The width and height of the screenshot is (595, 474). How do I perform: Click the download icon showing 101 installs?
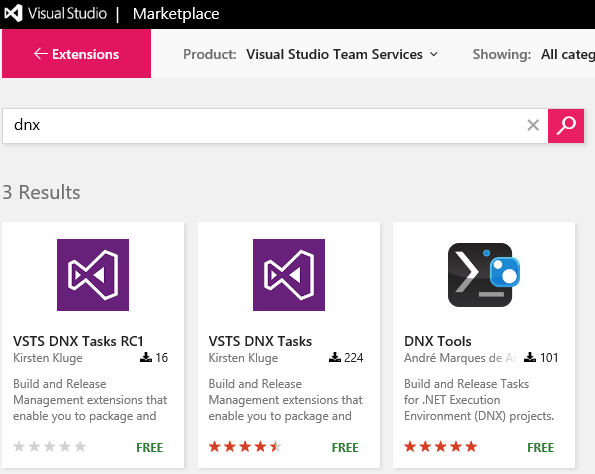[x=530, y=357]
